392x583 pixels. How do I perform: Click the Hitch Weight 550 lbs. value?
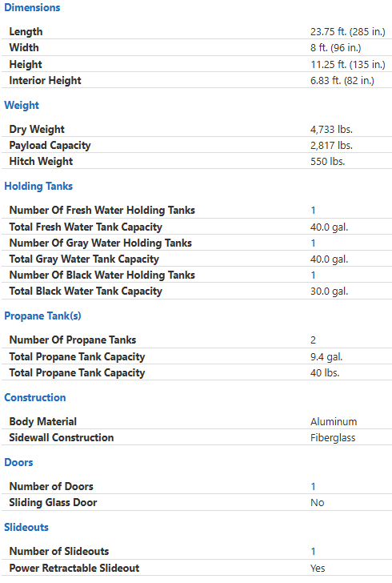[x=328, y=162]
